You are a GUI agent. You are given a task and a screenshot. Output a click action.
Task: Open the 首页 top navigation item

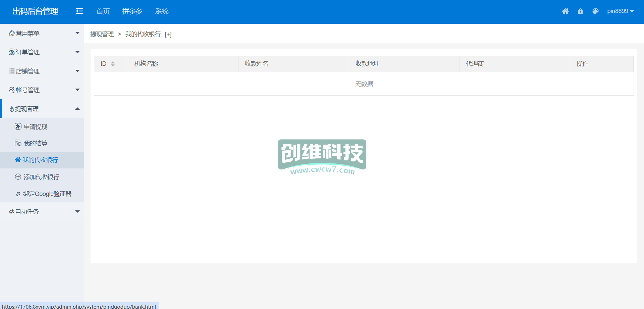click(x=103, y=11)
